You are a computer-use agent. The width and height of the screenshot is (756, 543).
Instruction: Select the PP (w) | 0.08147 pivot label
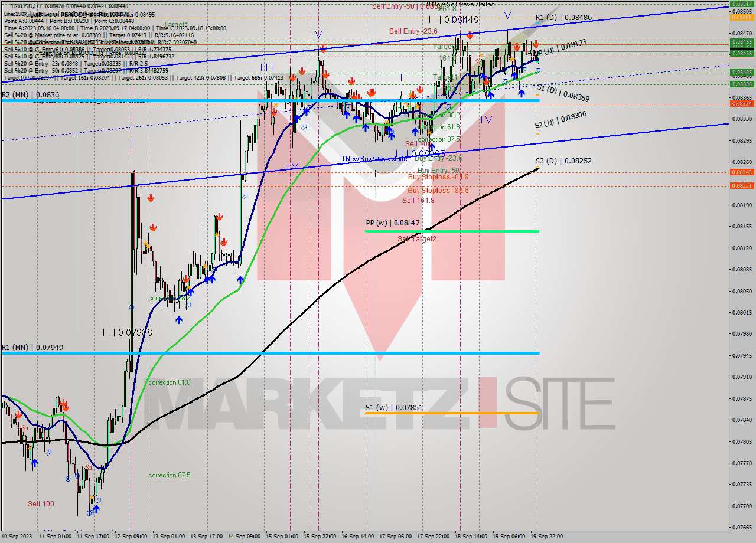click(x=393, y=223)
